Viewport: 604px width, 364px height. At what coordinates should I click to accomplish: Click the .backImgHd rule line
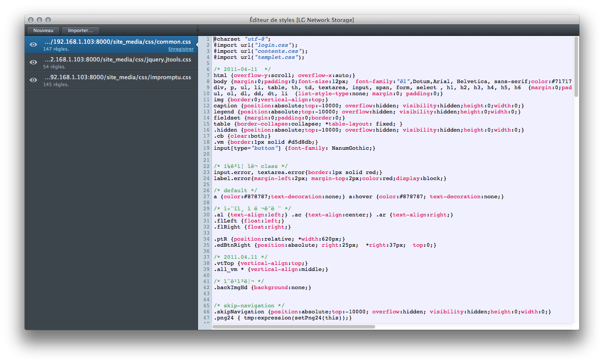263,287
